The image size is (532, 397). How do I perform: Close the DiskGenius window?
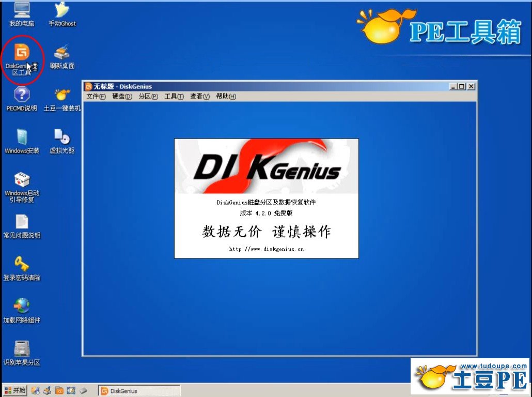pos(471,86)
